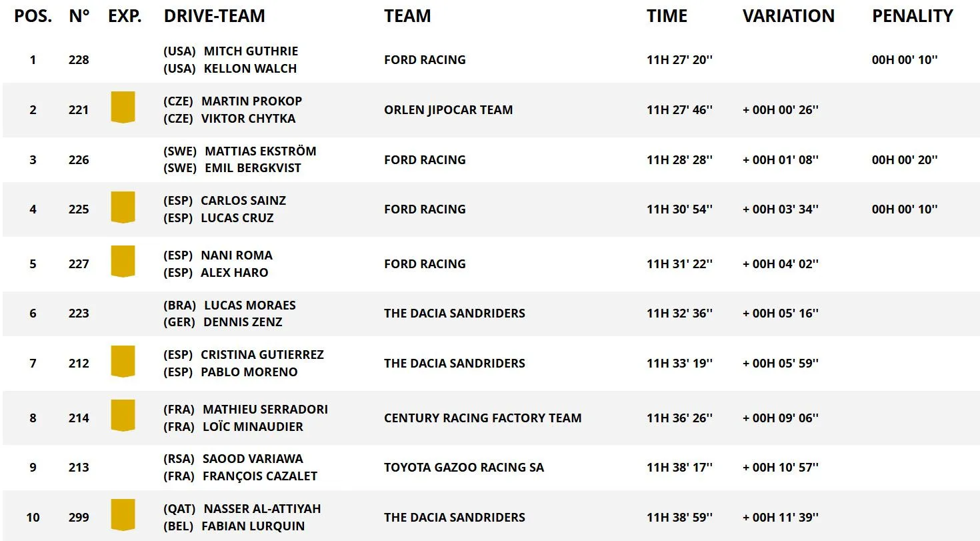Click the TIME column header
Viewport: 980px width, 541px height.
coord(667,16)
